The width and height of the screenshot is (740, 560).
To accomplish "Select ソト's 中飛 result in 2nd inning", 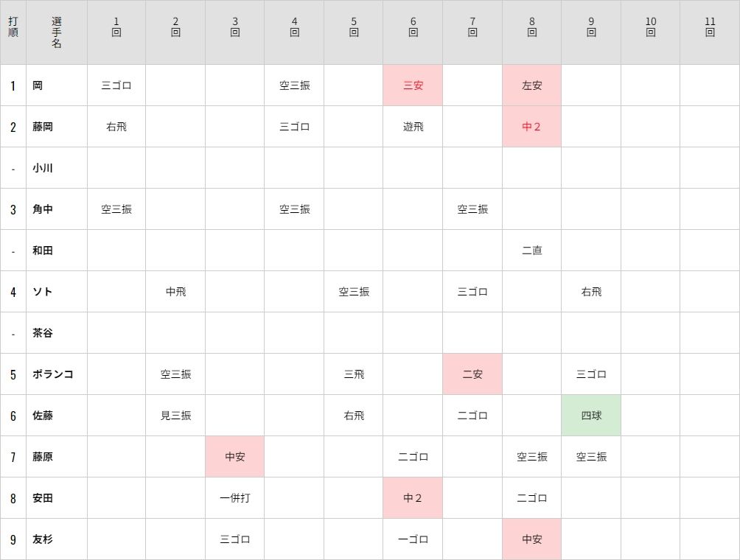I will [175, 292].
